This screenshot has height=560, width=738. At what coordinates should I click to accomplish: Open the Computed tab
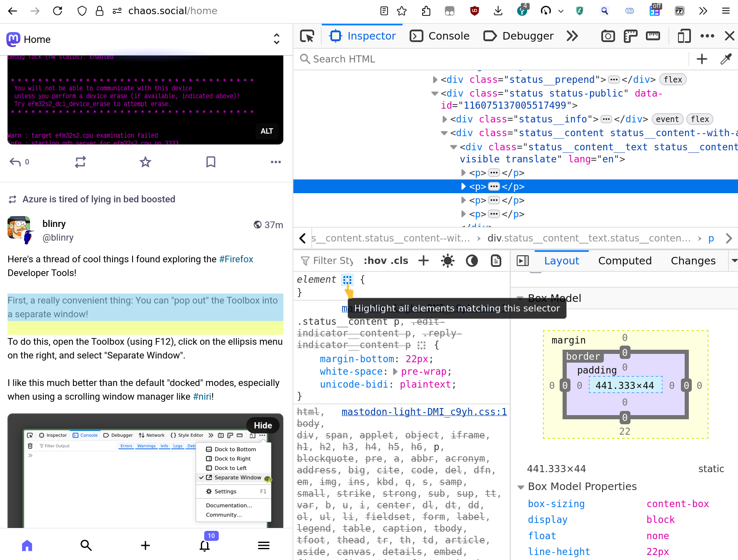pyautogui.click(x=624, y=261)
